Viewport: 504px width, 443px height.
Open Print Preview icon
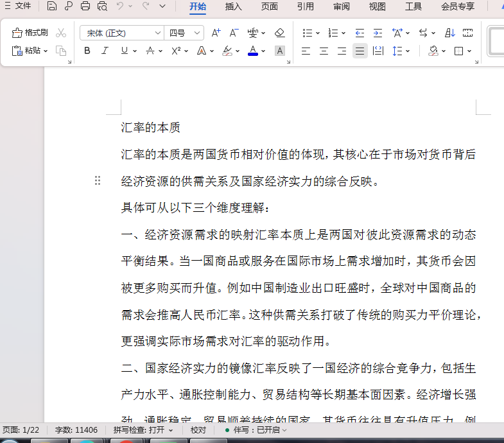pos(102,6)
